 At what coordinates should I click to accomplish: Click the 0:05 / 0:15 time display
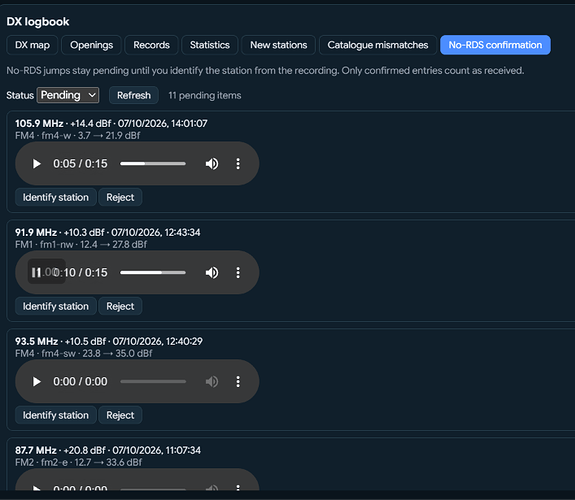click(80, 164)
